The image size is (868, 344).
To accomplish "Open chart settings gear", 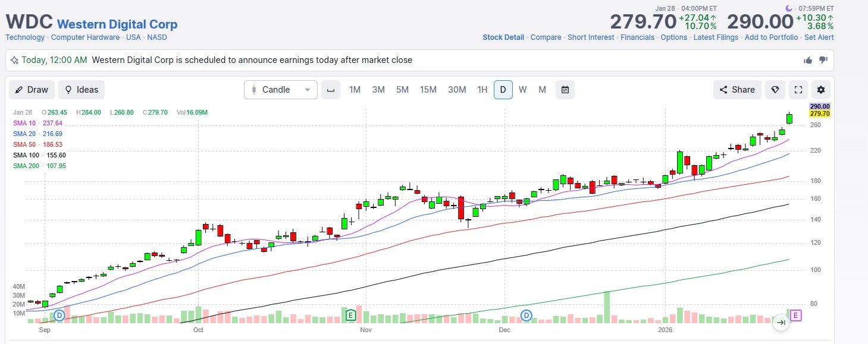I will (821, 90).
